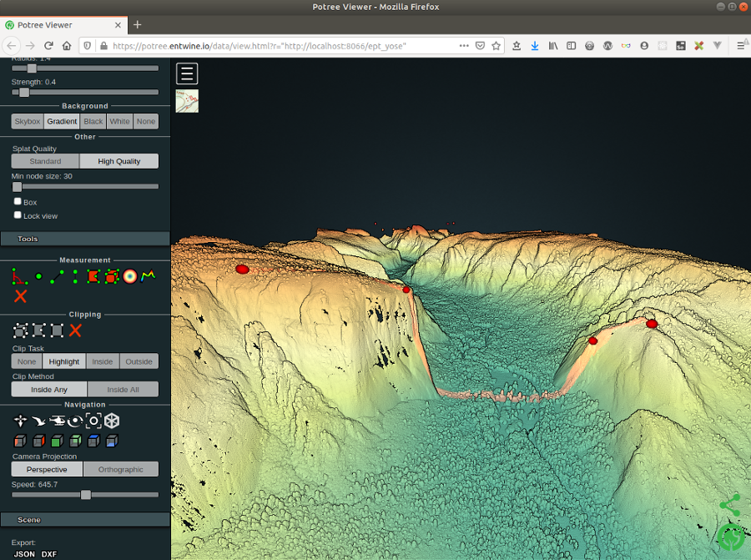Select the point measurement tool

coord(38,276)
